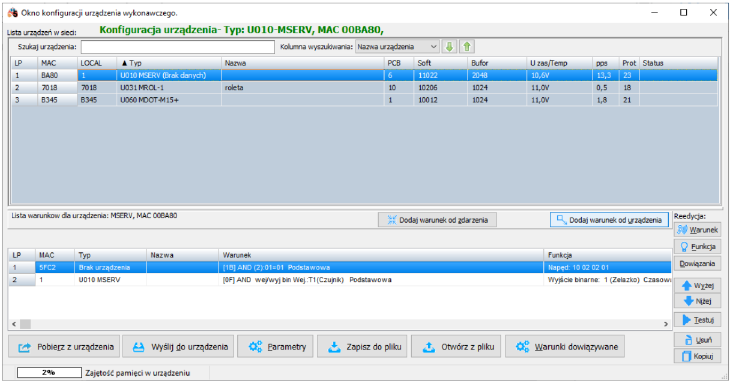730x383 pixels.
Task: Click Napęd: 10 02 02 01 function cell
Action: coord(608,268)
